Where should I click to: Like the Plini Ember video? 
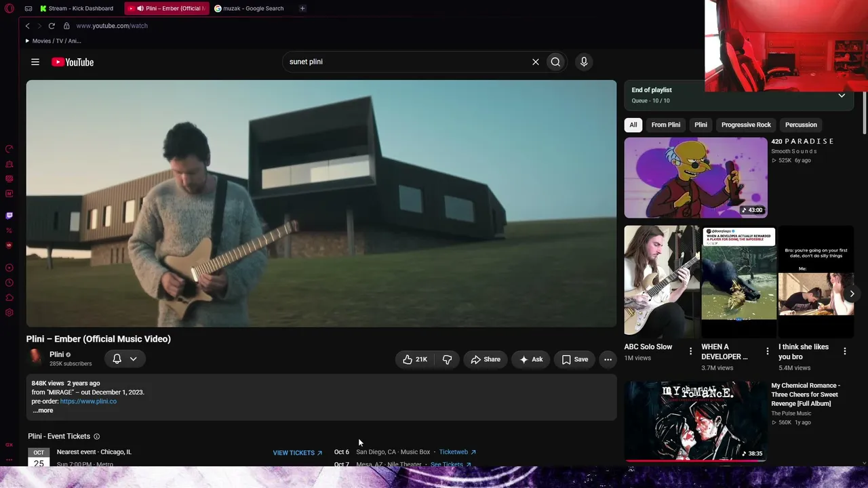pos(415,359)
